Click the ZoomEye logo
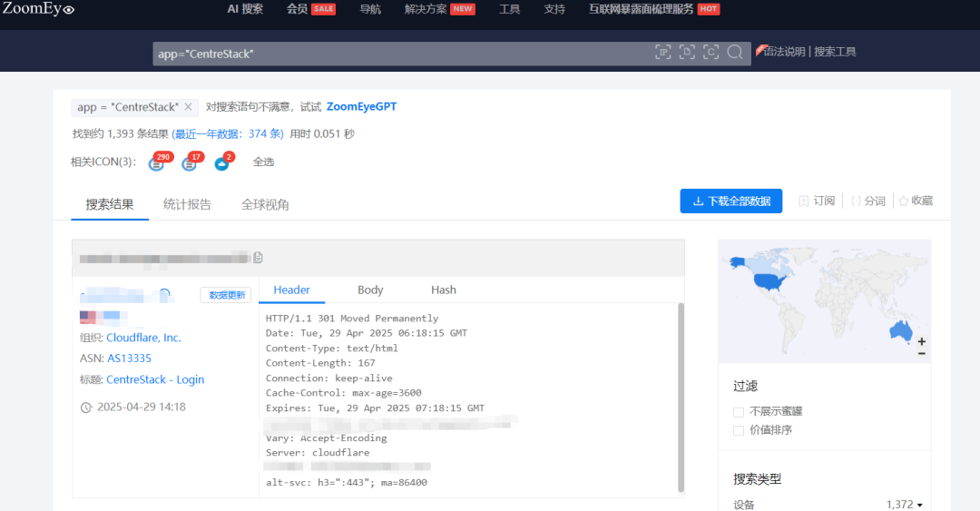980x511 pixels. (x=38, y=9)
